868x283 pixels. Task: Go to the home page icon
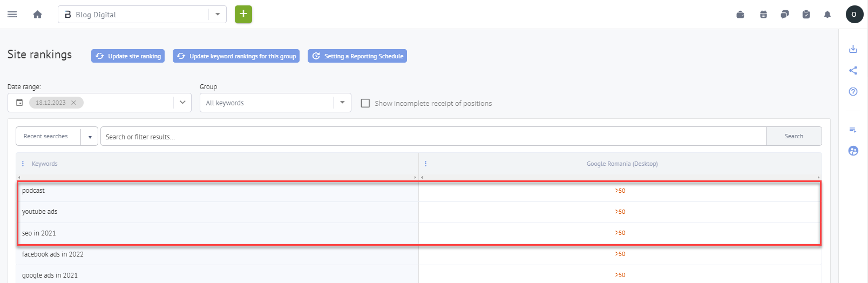click(37, 15)
